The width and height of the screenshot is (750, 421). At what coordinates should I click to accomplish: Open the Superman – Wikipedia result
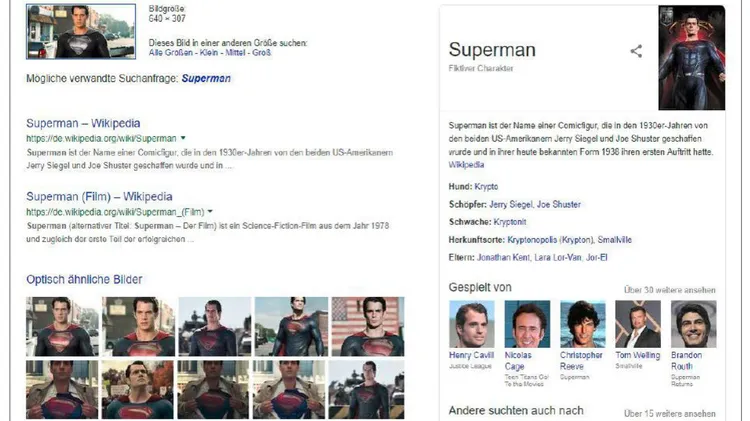(83, 123)
